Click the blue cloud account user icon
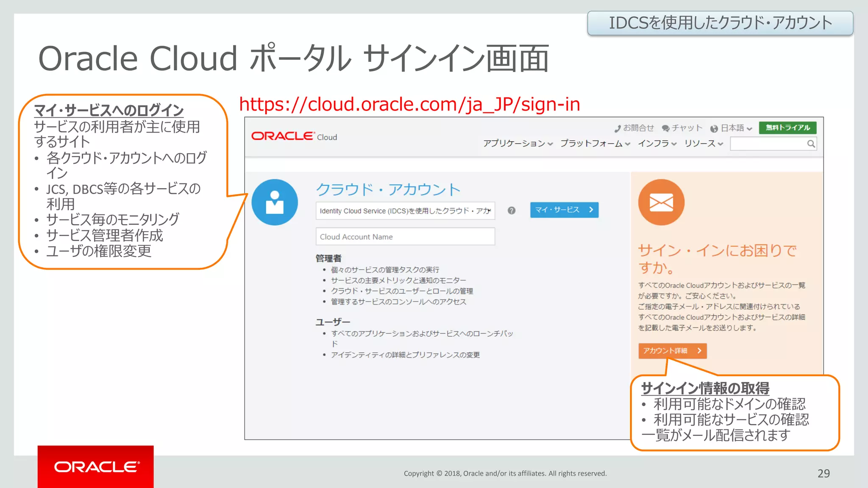This screenshot has height=488, width=868. click(x=275, y=202)
